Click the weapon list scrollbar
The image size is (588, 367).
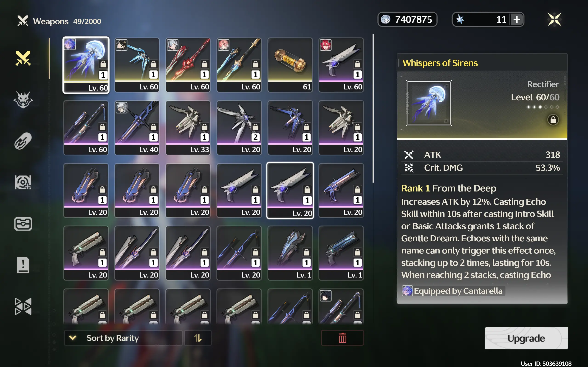373,108
